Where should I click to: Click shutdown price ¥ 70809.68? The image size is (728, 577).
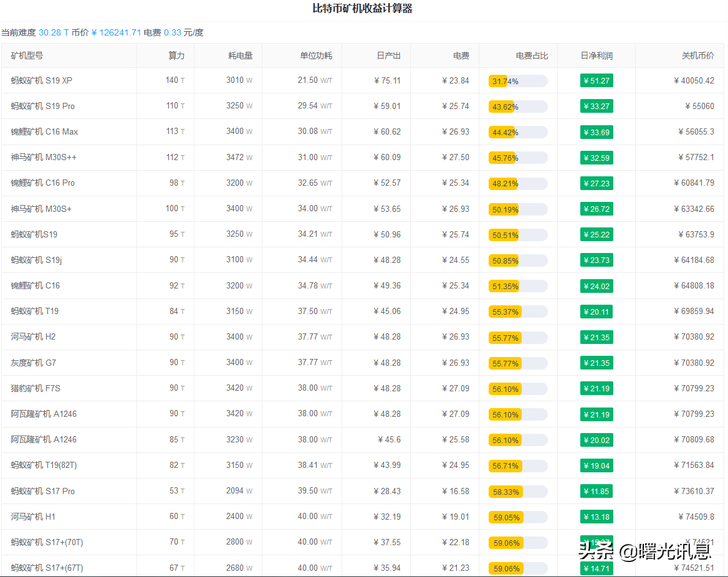pos(694,439)
